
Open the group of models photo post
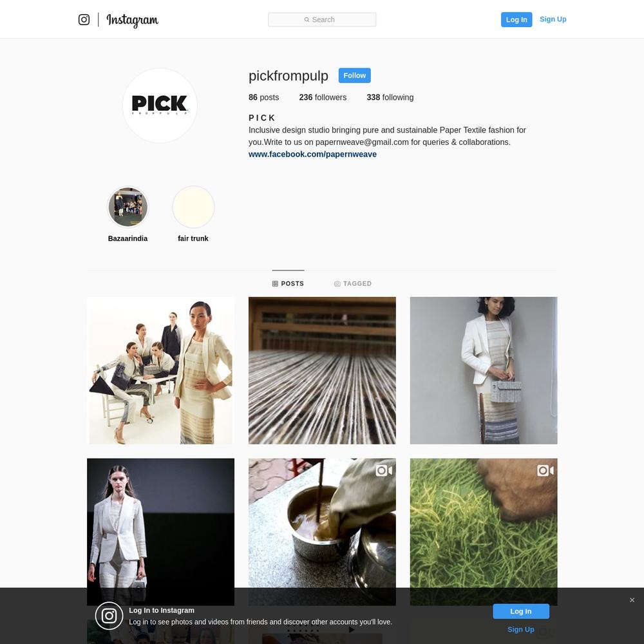point(160,370)
